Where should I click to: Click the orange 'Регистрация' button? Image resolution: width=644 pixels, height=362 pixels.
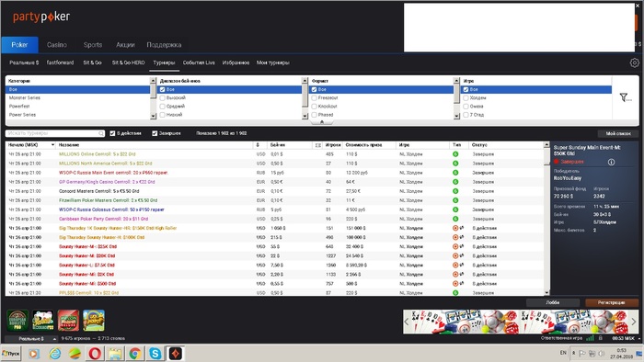pyautogui.click(x=612, y=302)
